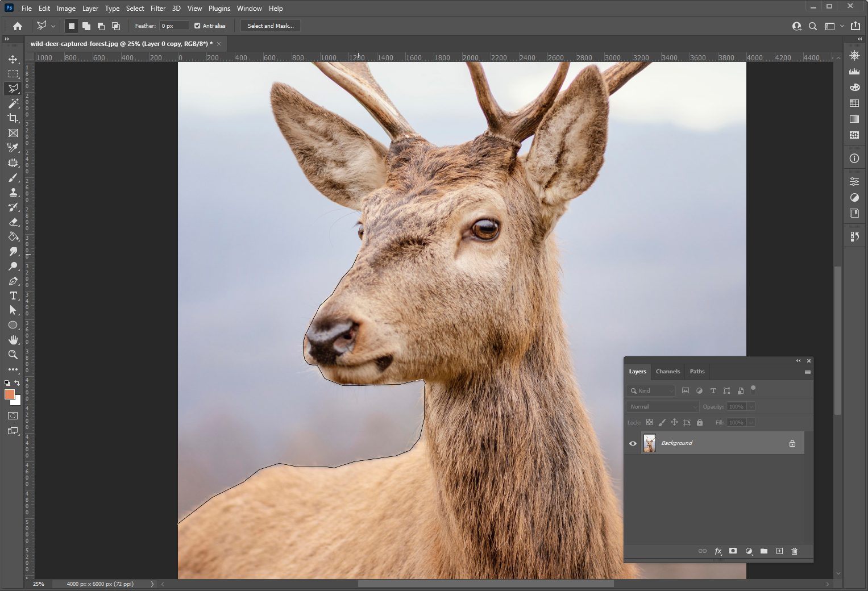Viewport: 868px width, 591px height.
Task: Close the wild-deer-captured-forest.jpg document tab
Action: tap(219, 44)
